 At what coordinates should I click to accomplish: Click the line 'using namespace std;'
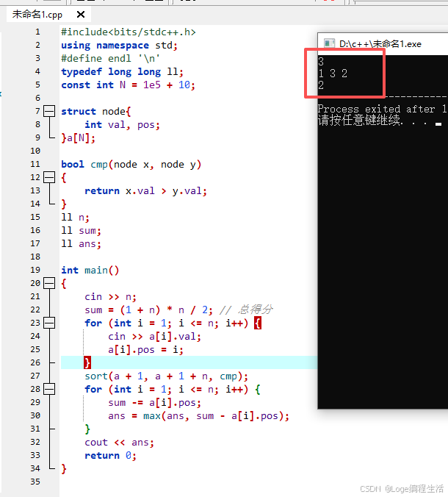pyautogui.click(x=120, y=46)
